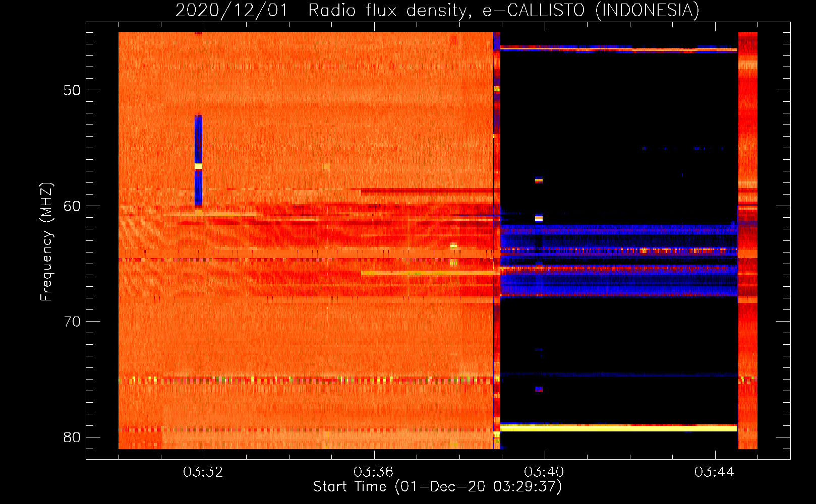Click the blue vertical burst near 03:32
The width and height of the screenshot is (816, 504).
(198, 161)
